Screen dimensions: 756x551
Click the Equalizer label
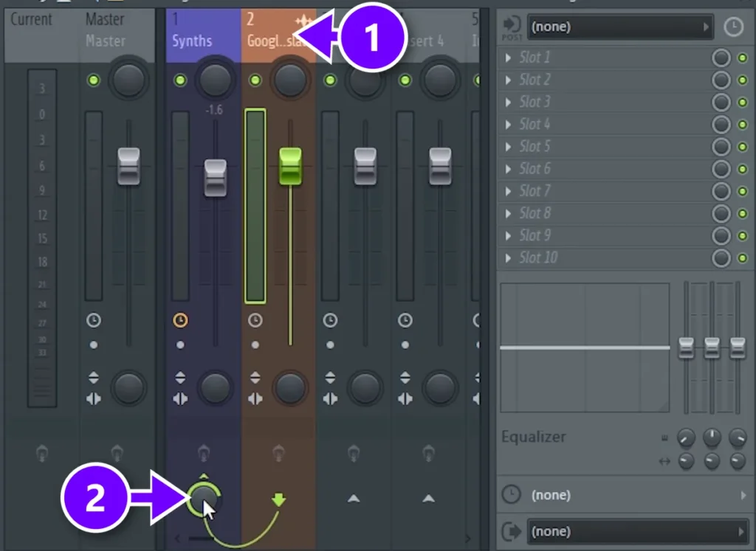tap(533, 437)
